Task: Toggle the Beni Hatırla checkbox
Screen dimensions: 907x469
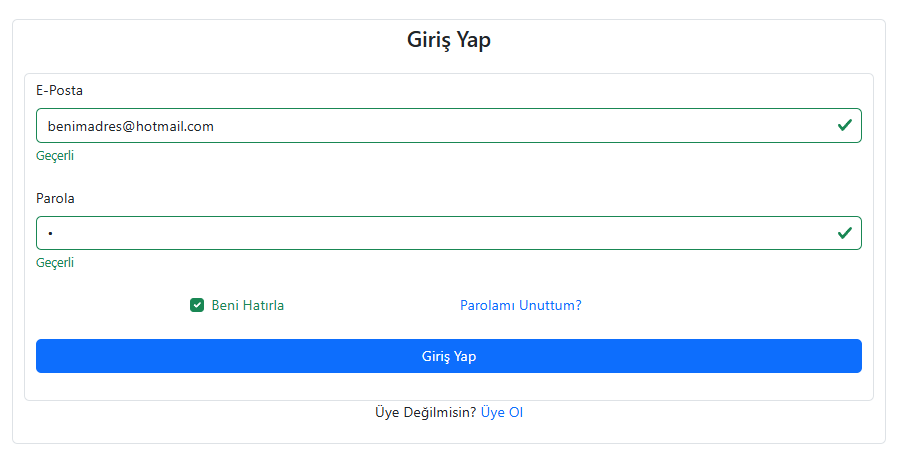Action: click(x=197, y=305)
